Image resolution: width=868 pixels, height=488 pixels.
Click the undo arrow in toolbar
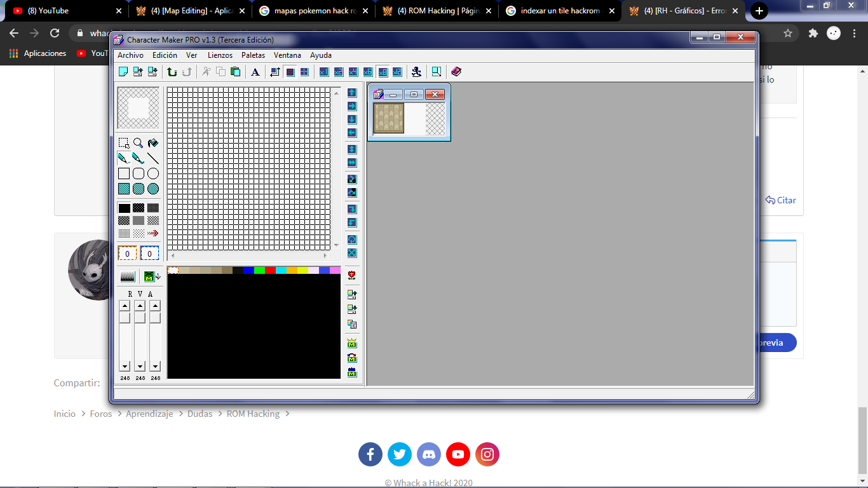pos(172,72)
